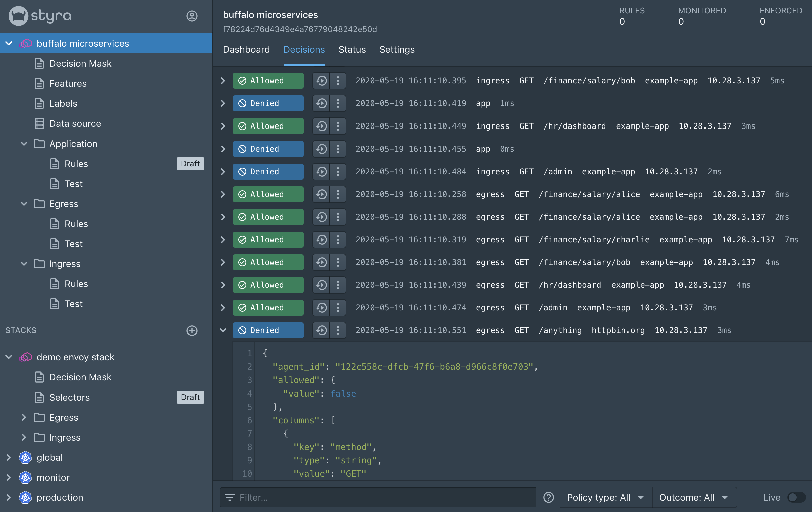
Task: Replay the /admin ingress Denied decision
Action: click(321, 171)
